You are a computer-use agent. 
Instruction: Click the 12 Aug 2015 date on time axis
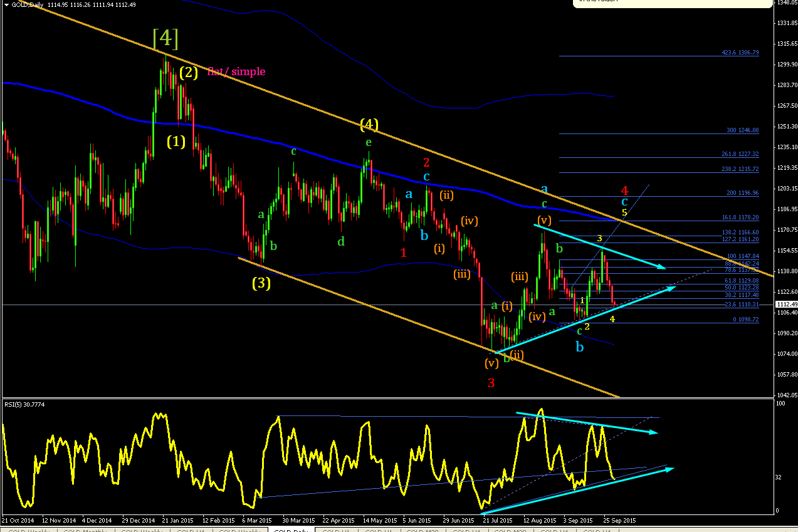(539, 520)
